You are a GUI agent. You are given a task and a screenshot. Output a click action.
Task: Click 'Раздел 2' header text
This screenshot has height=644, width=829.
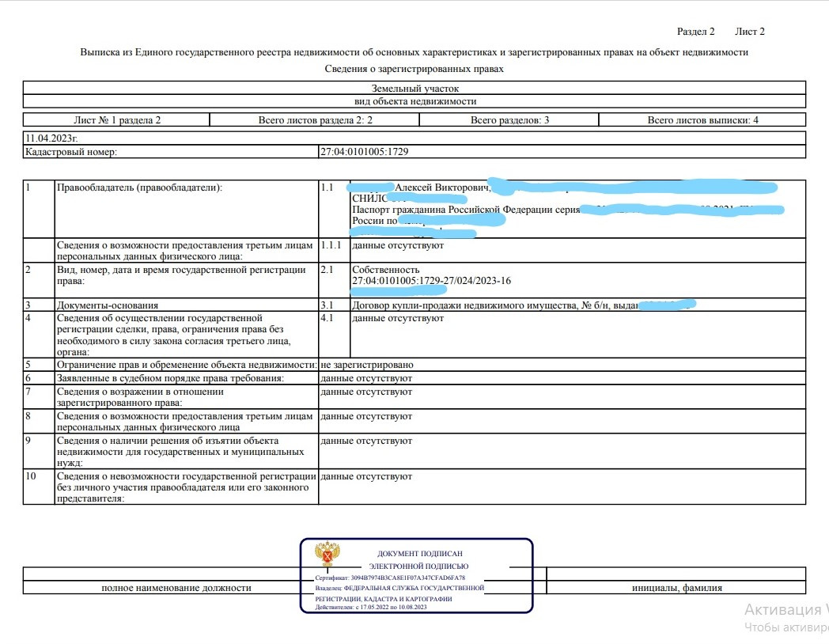[x=696, y=31]
